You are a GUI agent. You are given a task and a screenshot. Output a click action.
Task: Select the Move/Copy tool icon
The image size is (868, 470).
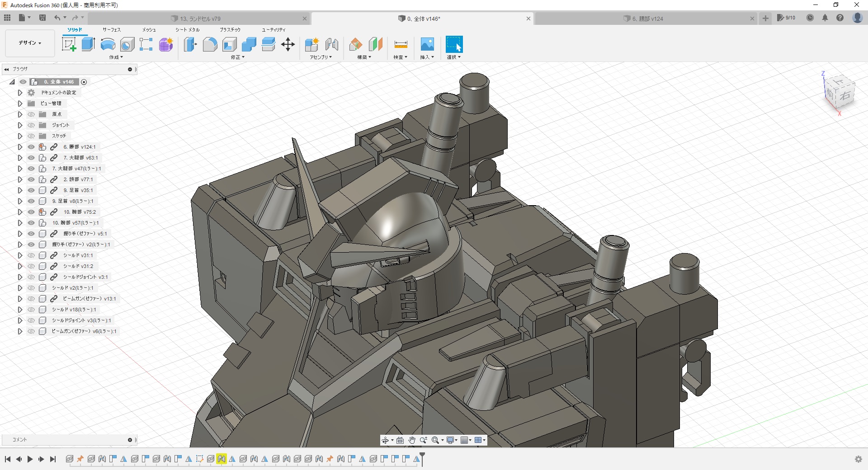coord(288,44)
